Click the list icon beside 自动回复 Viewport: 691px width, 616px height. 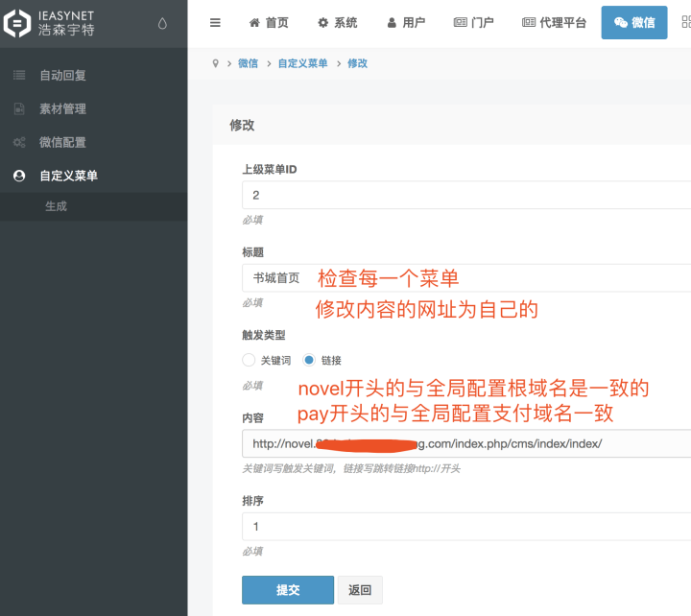point(18,75)
